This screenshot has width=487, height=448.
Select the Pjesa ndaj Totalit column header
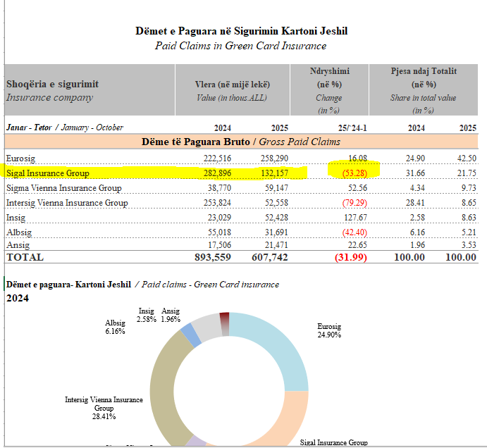(424, 71)
